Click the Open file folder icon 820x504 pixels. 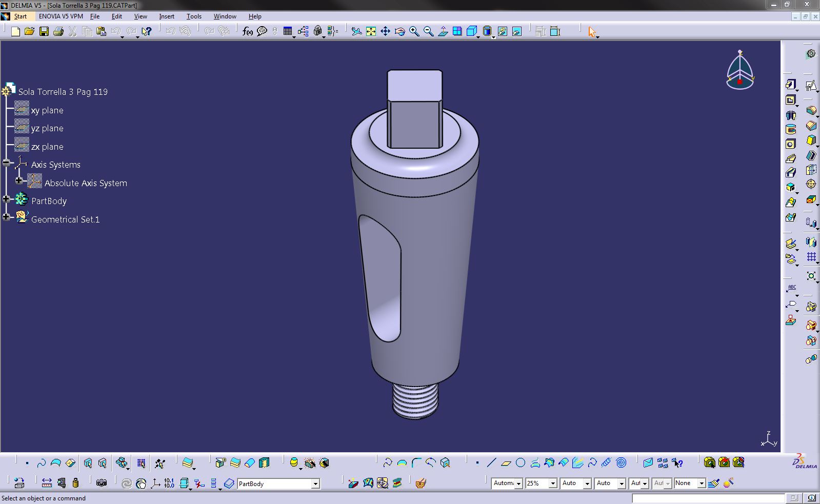point(30,32)
